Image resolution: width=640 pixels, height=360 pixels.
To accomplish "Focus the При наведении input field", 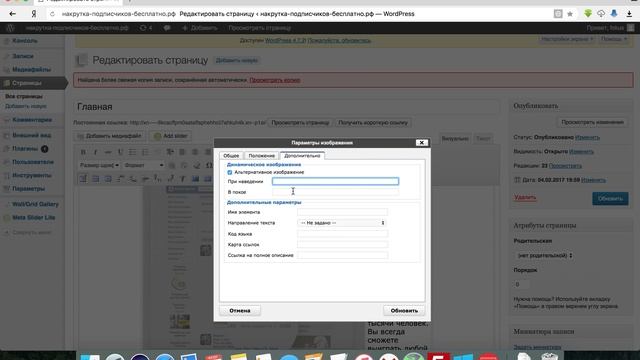I will (335, 181).
